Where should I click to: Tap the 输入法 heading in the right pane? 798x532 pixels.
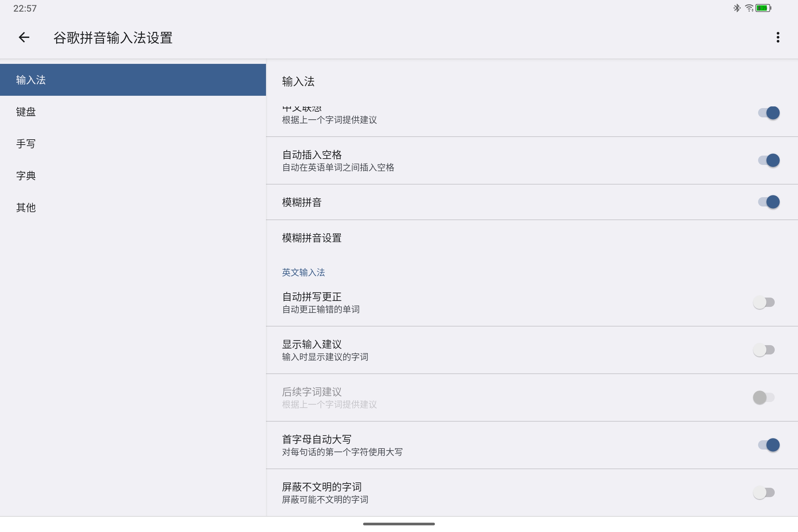(298, 81)
